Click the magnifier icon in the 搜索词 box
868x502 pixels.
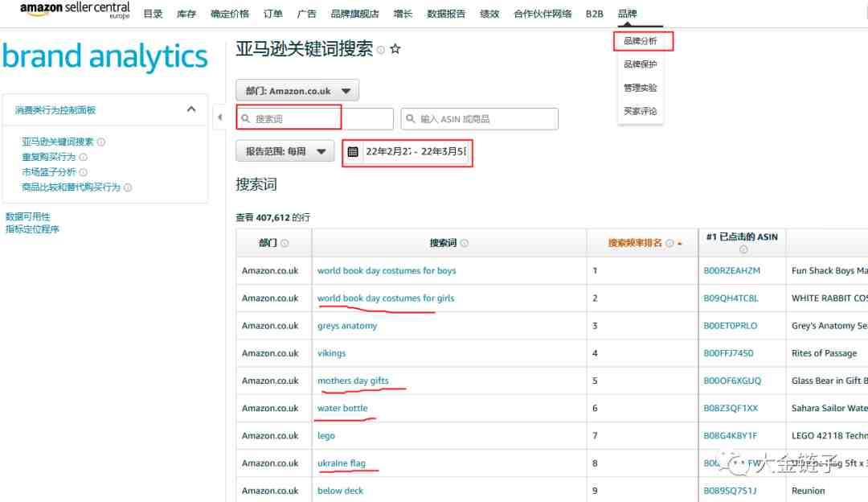[x=246, y=118]
